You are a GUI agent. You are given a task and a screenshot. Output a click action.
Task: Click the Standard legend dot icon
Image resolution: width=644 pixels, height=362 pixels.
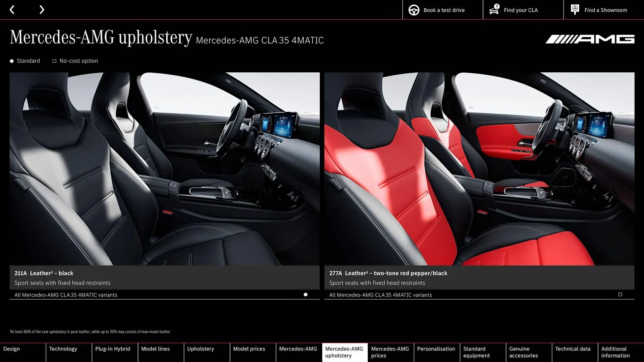12,61
